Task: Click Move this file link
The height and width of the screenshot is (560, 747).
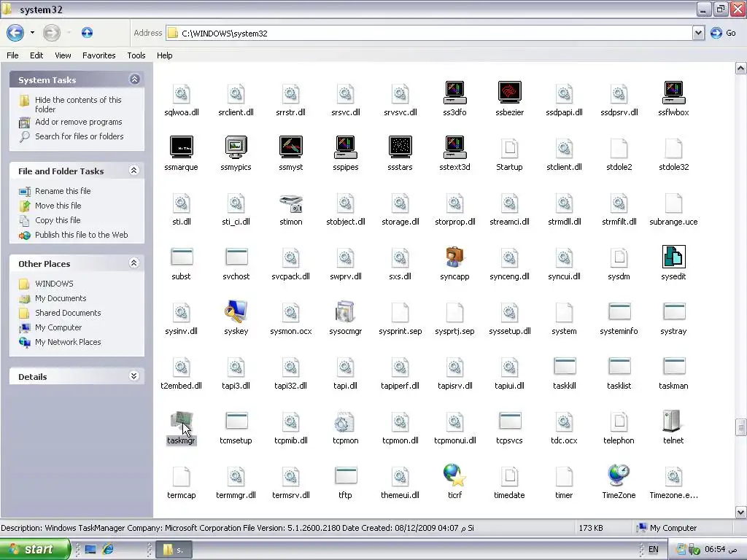Action: click(x=58, y=206)
